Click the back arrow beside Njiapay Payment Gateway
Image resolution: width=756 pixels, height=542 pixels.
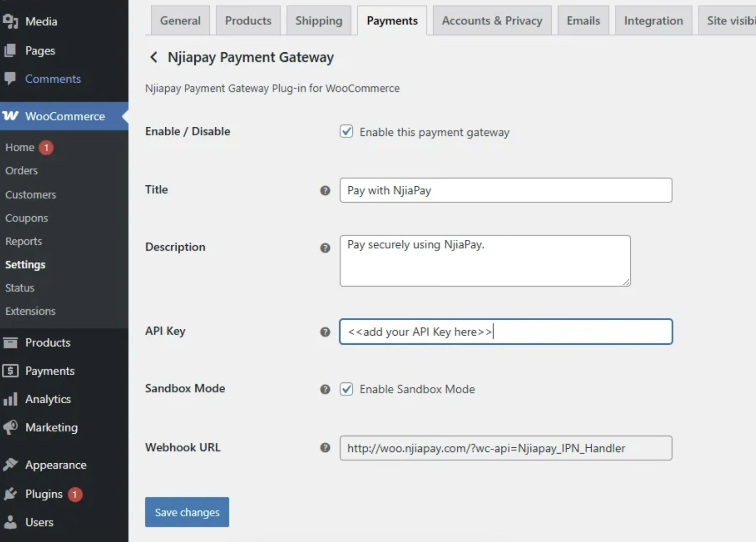click(x=153, y=57)
